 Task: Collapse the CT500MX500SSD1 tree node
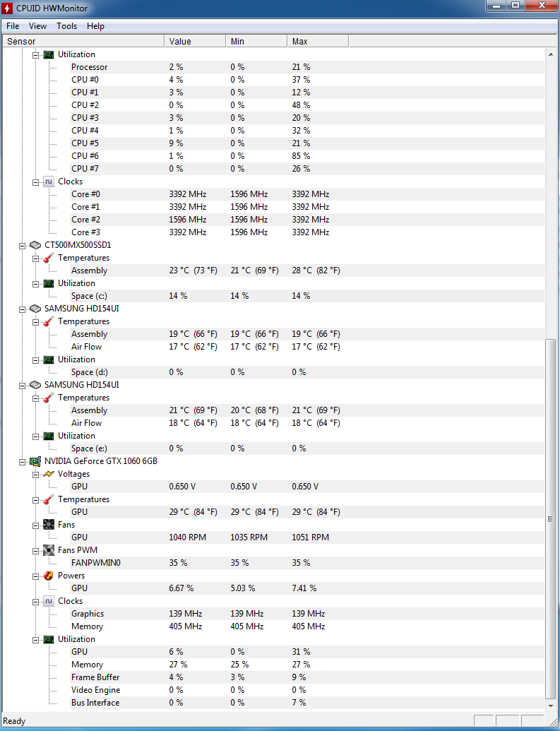coord(23,245)
